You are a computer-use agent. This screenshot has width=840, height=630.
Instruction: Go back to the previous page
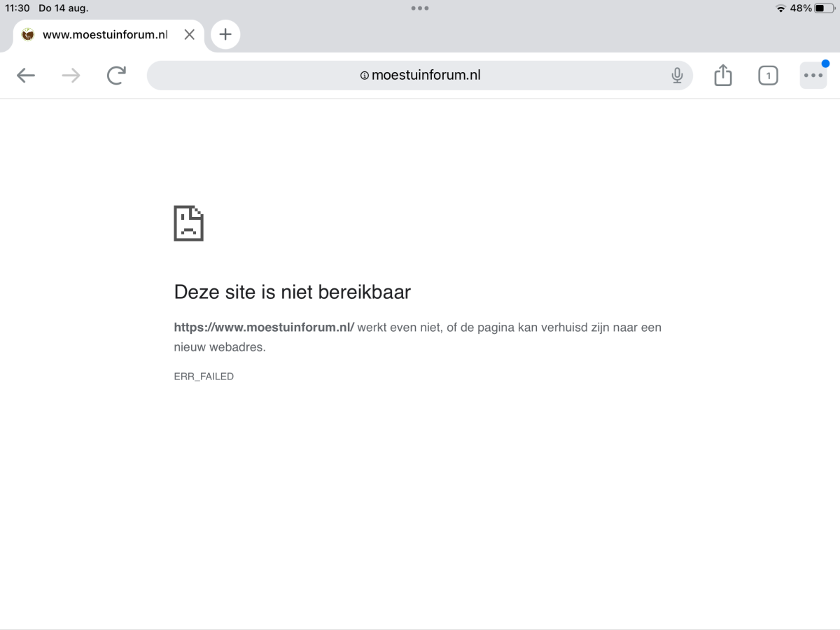(26, 76)
